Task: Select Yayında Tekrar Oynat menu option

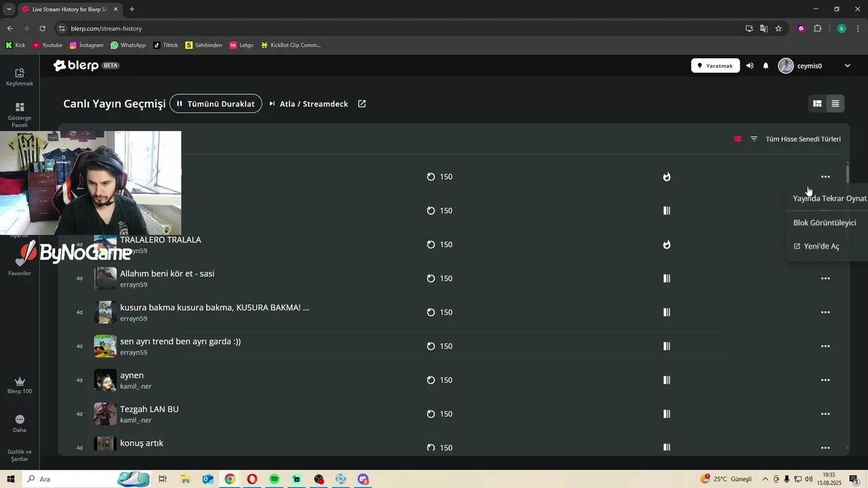Action: [829, 199]
